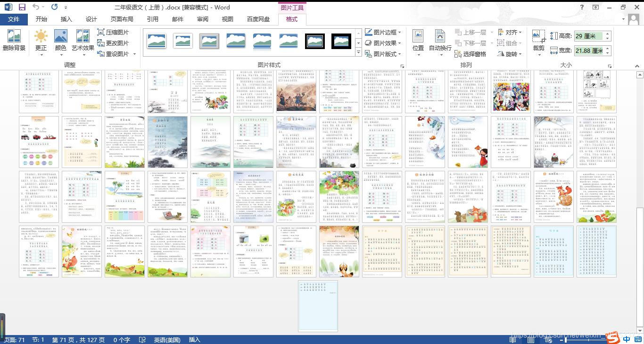Click the Undo arrow in quick access
Image resolution: width=644 pixels, height=344 pixels.
[36, 7]
